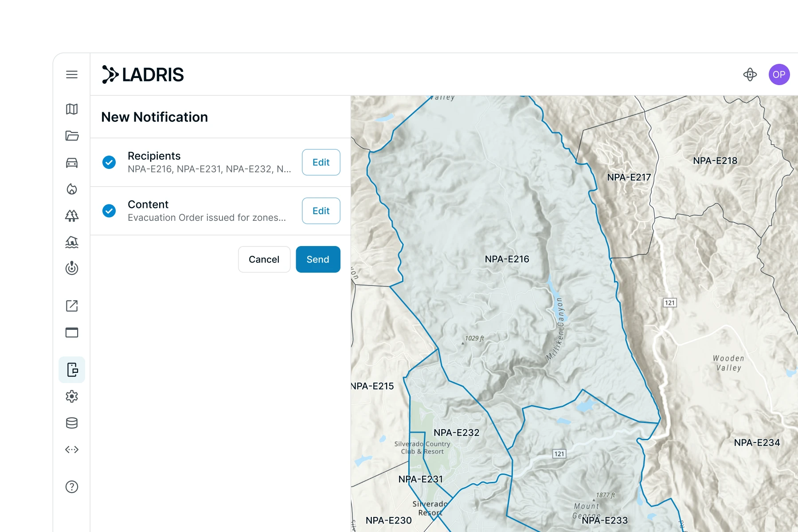The height and width of the screenshot is (532, 798).
Task: Open the Map view icon
Action: pos(72,110)
